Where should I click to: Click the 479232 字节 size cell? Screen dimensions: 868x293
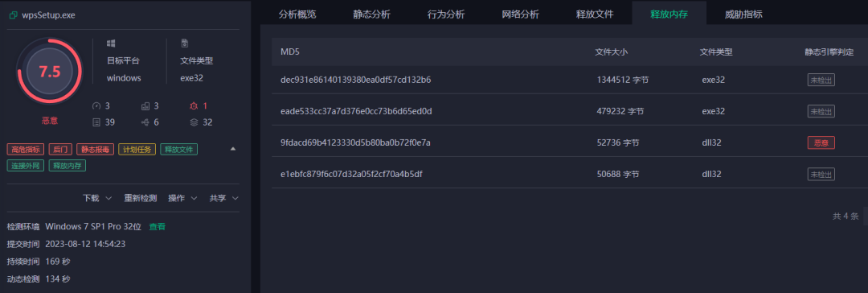(620, 112)
